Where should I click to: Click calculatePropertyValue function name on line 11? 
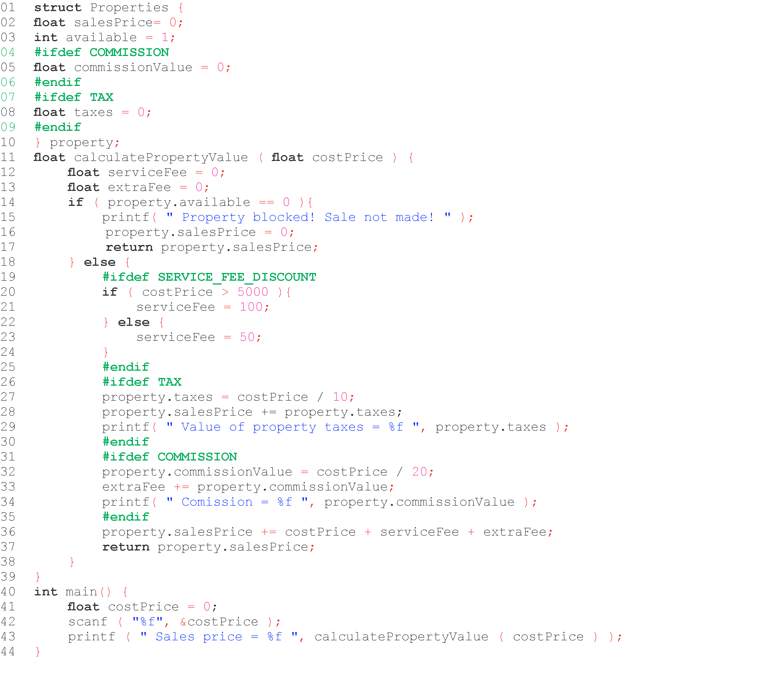pyautogui.click(x=161, y=157)
